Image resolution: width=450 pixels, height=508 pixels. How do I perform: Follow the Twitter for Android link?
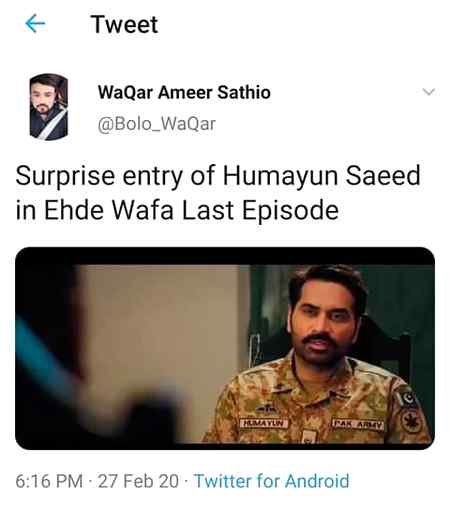coord(272,481)
